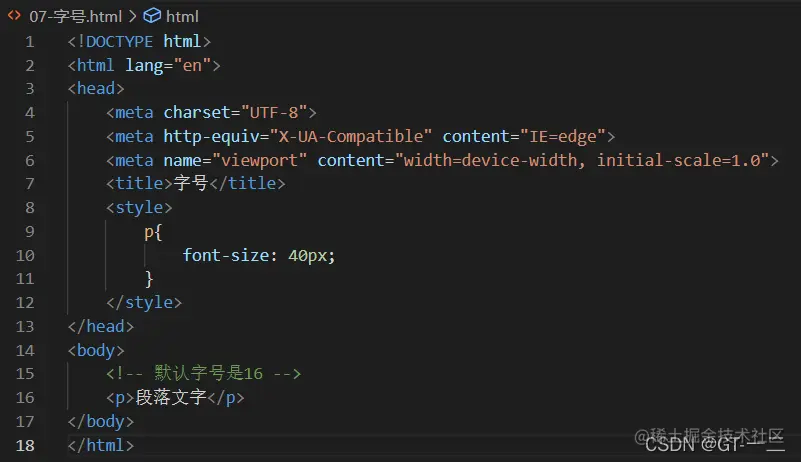Viewport: 801px width, 462px height.
Task: Click the closing style tag on line 12
Action: coord(144,303)
